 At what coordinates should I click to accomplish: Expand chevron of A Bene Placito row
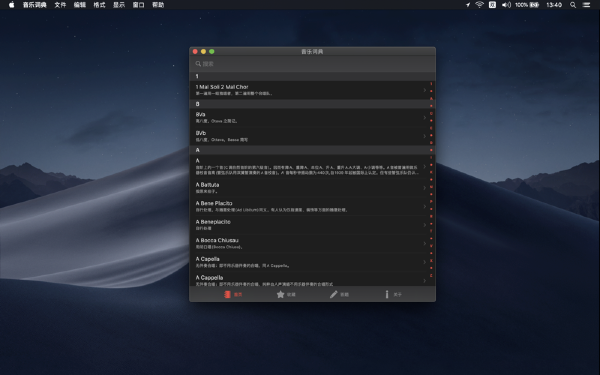(424, 206)
